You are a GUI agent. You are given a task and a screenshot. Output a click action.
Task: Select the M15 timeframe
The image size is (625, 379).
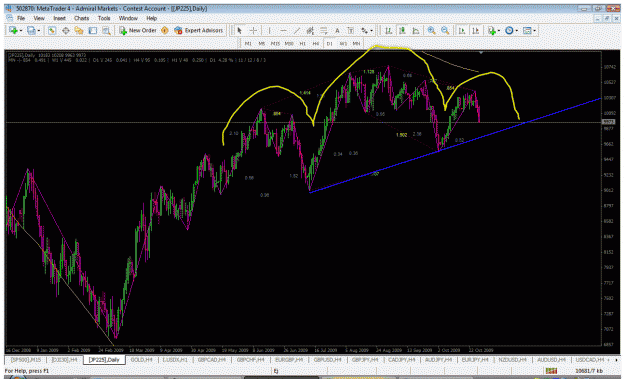click(275, 43)
